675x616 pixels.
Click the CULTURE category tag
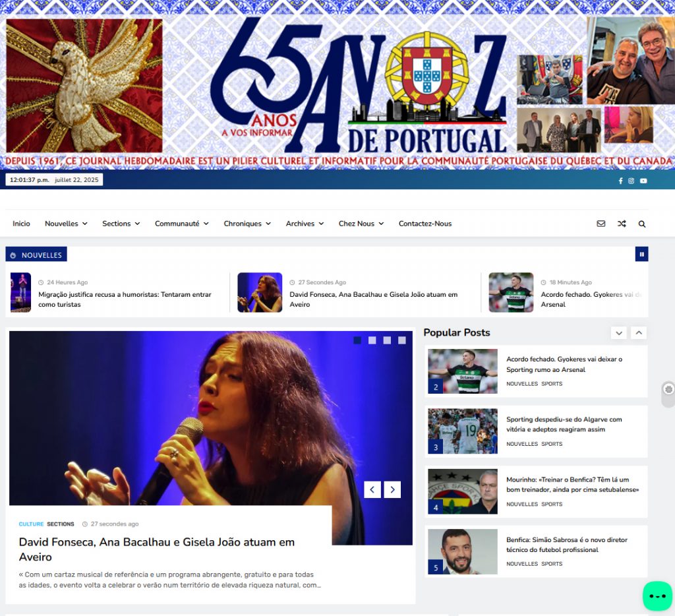pyautogui.click(x=31, y=524)
